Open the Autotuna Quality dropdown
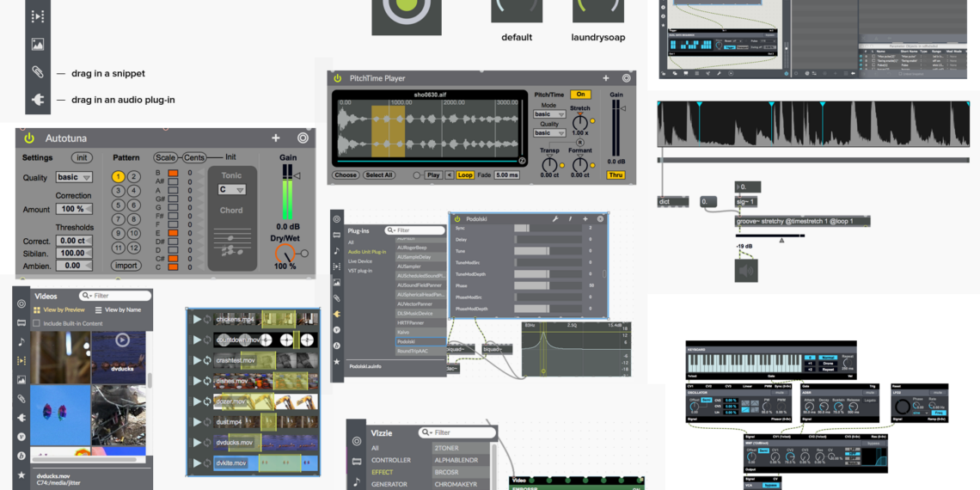The width and height of the screenshot is (980, 490). coord(74,177)
